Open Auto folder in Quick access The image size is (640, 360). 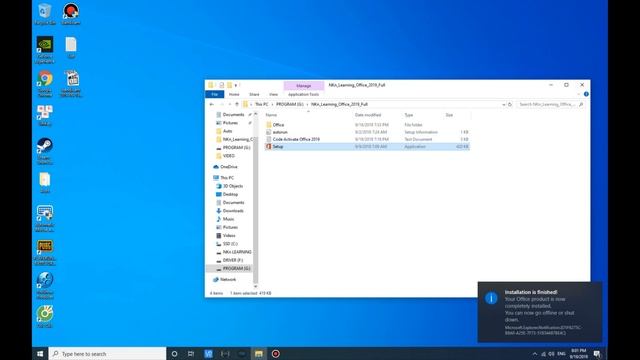click(224, 131)
